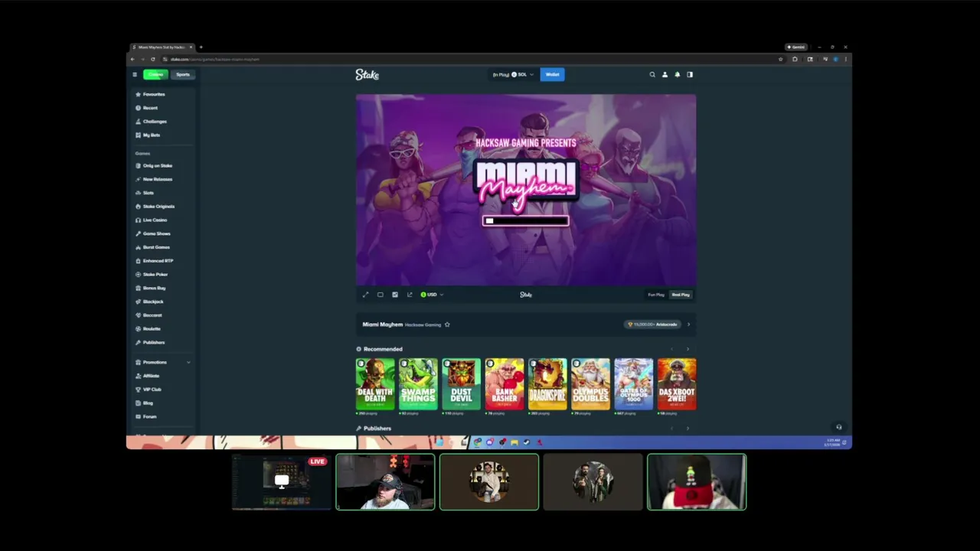Switch to the Sports tab

[x=182, y=74]
